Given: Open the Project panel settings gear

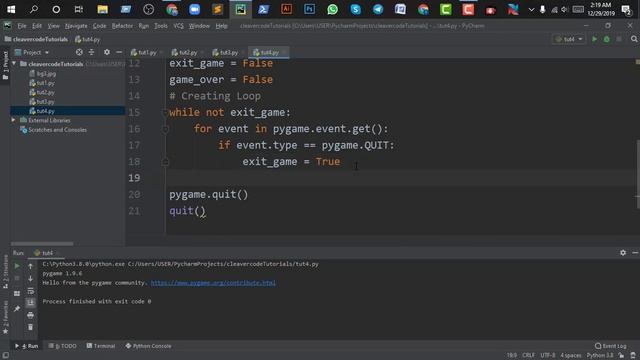Looking at the screenshot, I should click(107, 52).
